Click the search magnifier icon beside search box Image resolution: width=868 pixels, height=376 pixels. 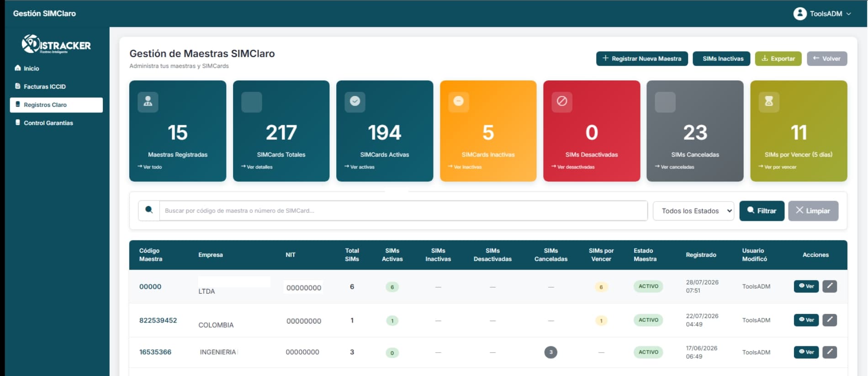pyautogui.click(x=149, y=210)
